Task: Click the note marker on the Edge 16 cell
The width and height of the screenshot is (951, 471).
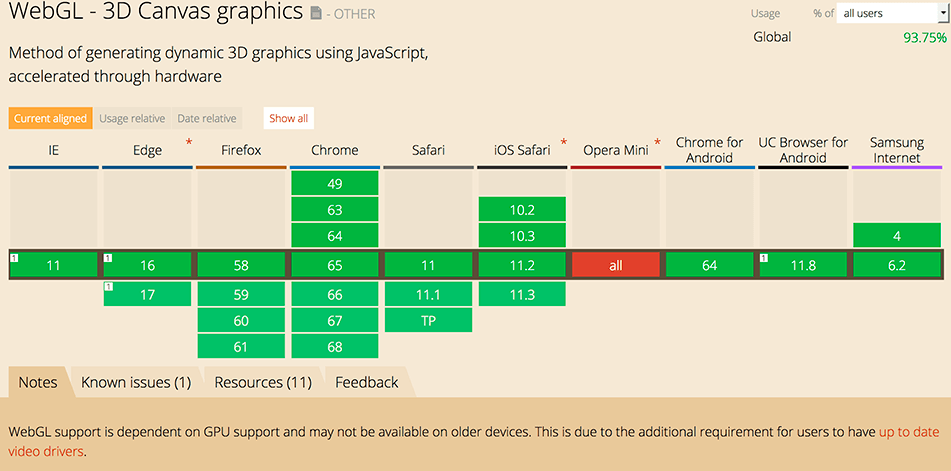Action: (108, 258)
